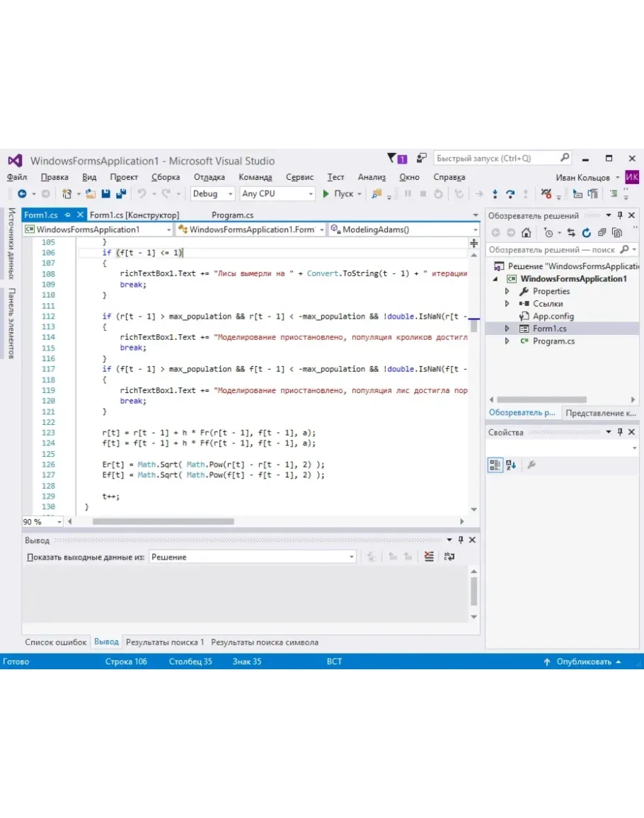Click Опубликовать in the status bar

[583, 661]
